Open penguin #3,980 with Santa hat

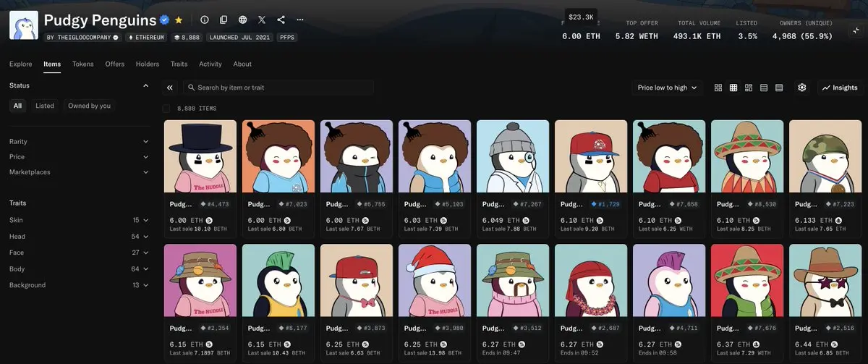[x=435, y=303]
